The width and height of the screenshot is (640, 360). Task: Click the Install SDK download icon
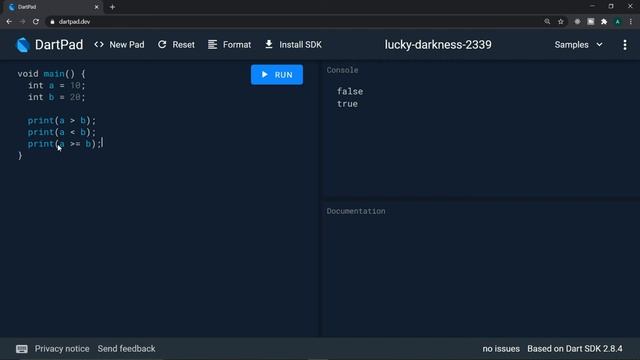[x=269, y=44]
